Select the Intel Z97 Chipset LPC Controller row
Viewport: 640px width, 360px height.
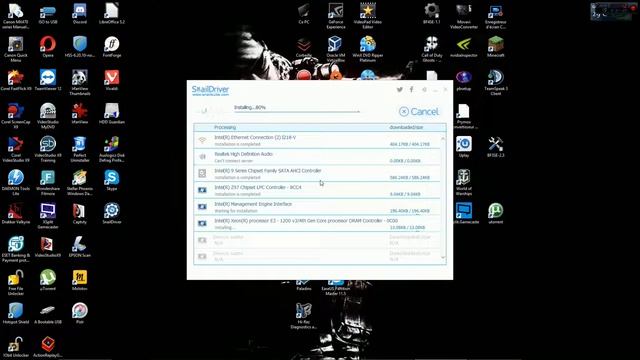(x=317, y=190)
